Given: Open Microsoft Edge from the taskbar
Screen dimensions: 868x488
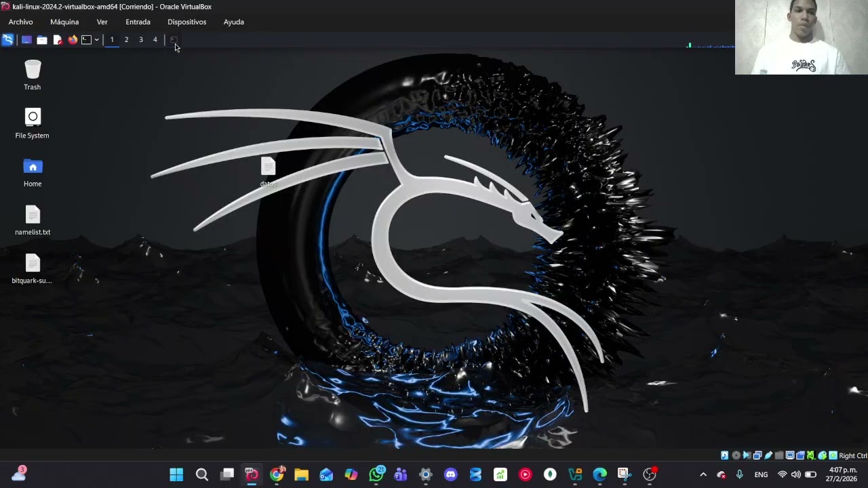Looking at the screenshot, I should pos(599,474).
